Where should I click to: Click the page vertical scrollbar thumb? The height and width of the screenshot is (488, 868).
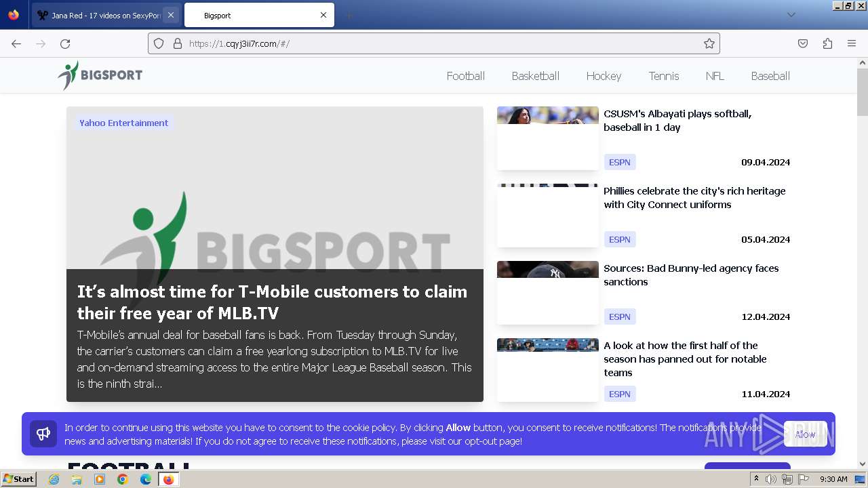pyautogui.click(x=863, y=92)
